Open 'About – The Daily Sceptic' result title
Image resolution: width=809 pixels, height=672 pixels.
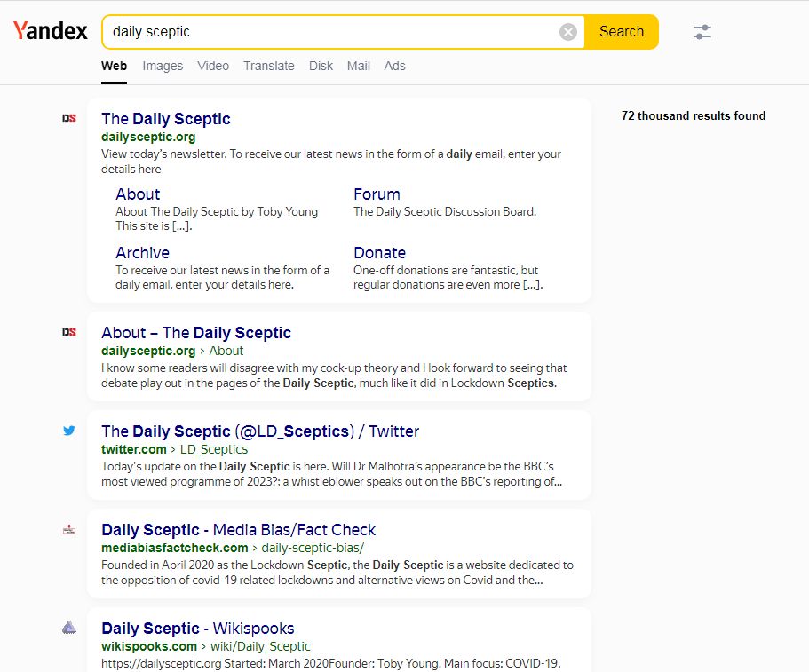pos(196,333)
